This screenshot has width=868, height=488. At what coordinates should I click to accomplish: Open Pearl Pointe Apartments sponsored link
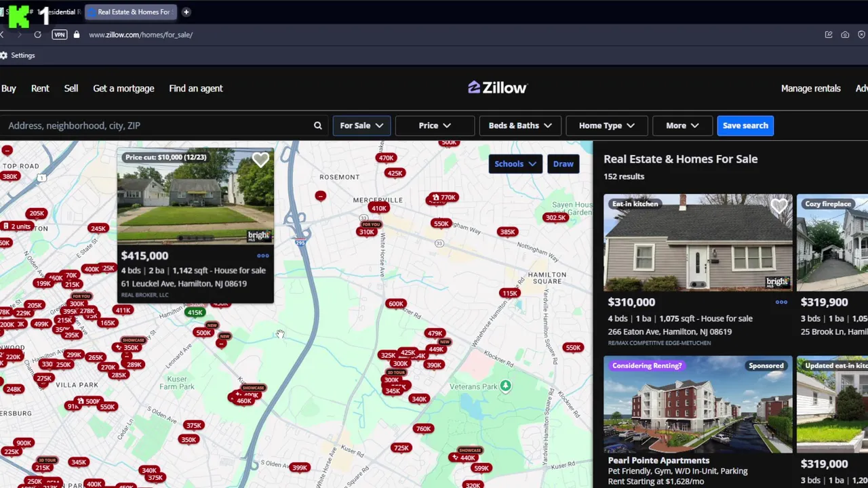tap(658, 460)
